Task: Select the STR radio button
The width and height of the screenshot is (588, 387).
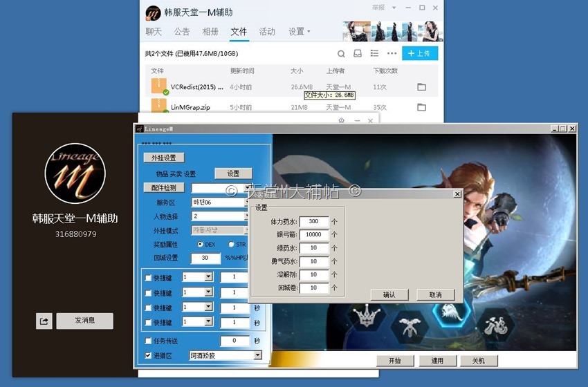Action: tap(231, 244)
